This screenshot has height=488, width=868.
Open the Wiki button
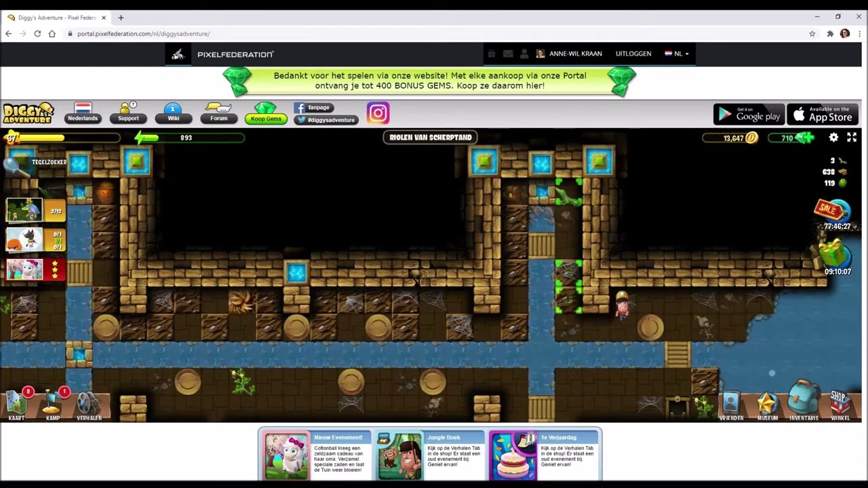[x=174, y=114]
